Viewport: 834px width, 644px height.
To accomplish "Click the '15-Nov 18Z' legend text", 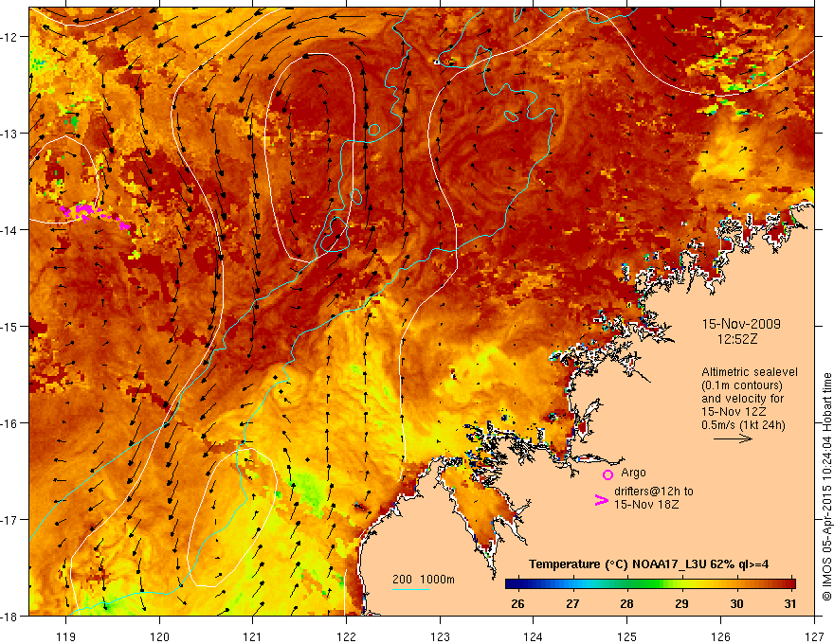I will [646, 505].
